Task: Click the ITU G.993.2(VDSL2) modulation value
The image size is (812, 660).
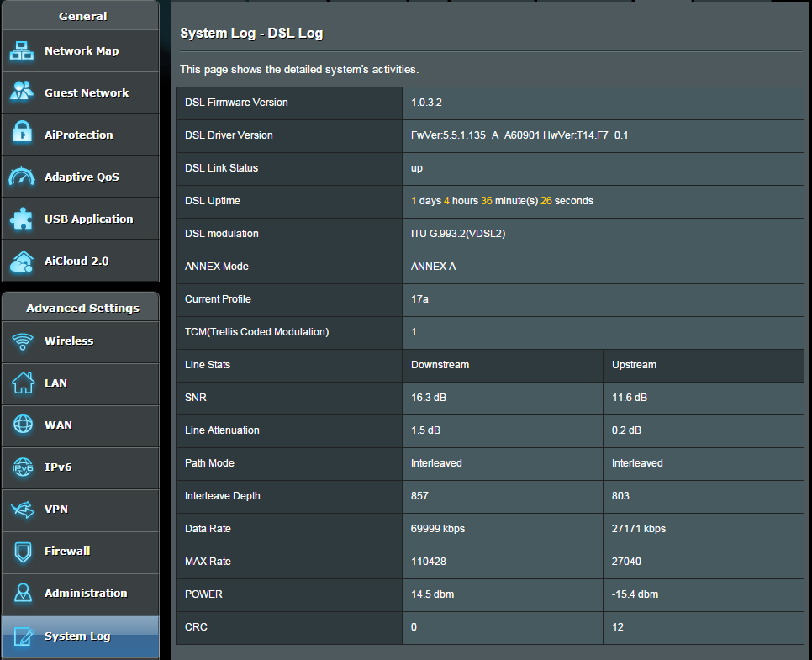Action: click(x=458, y=234)
